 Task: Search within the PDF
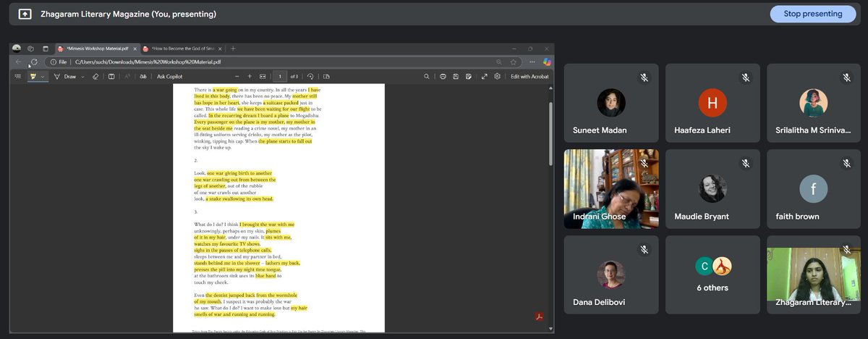pos(427,76)
